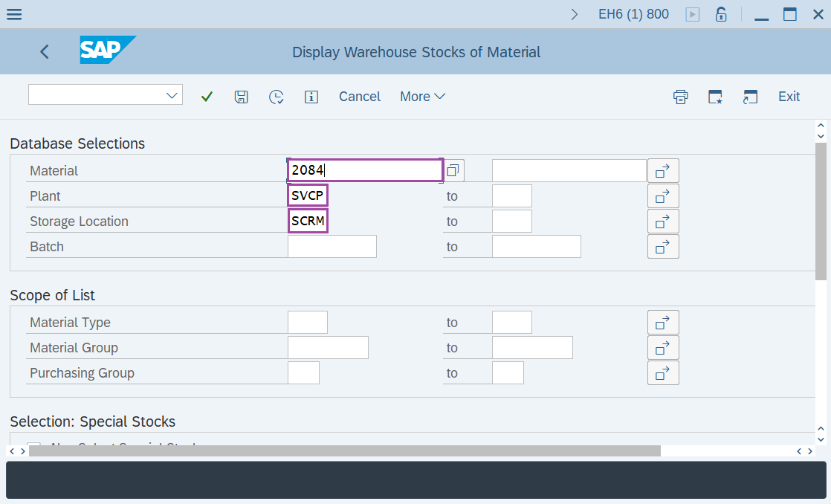
Task: Click inside the Batch input field
Action: 332,246
